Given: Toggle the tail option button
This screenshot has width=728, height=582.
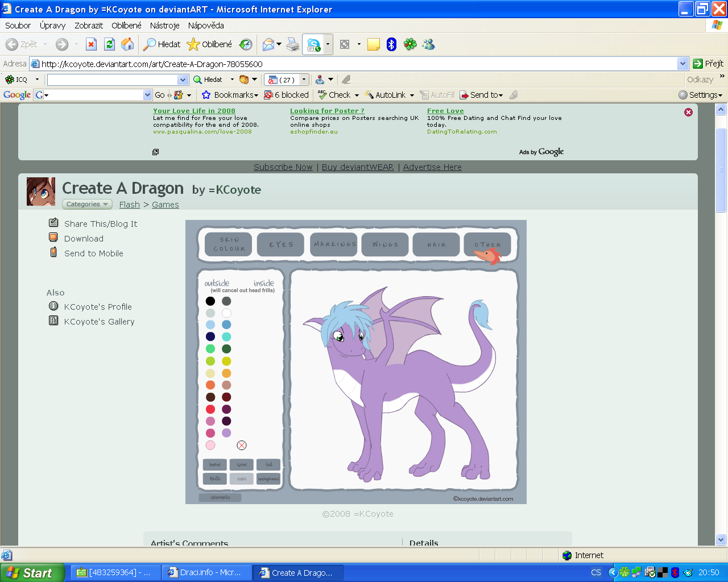Looking at the screenshot, I should coord(268,465).
